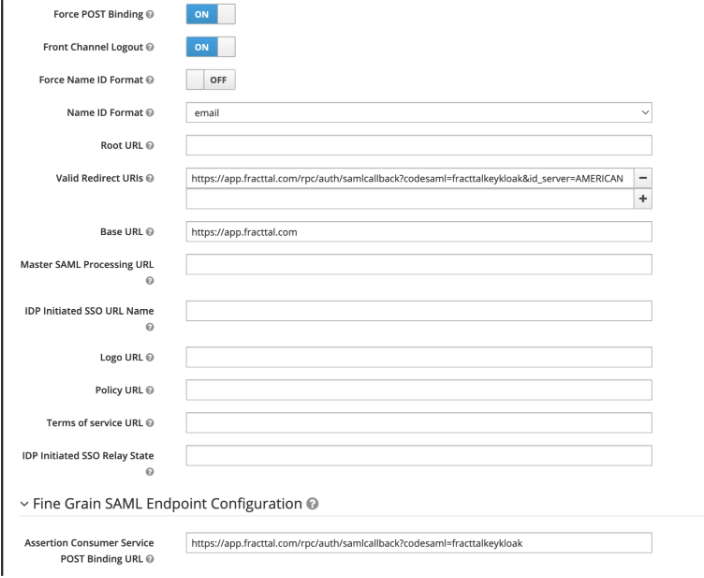
Task: Show help for Force Name ID Format
Action: [150, 80]
